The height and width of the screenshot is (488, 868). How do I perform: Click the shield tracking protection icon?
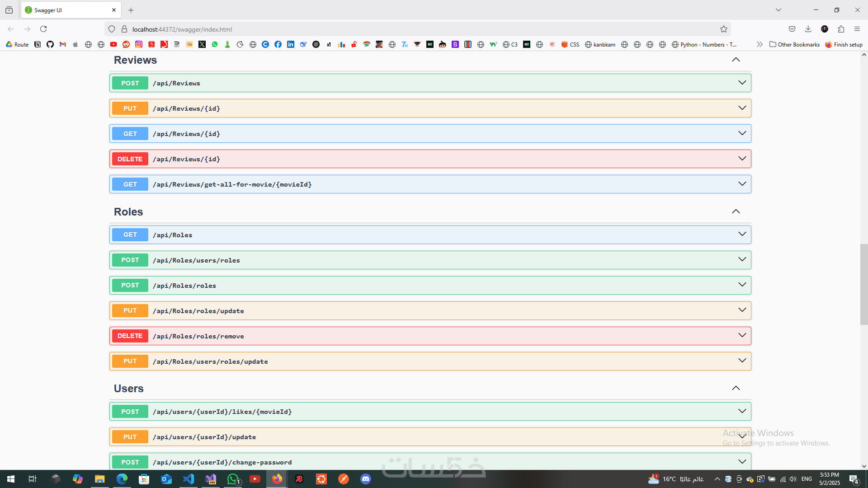112,29
